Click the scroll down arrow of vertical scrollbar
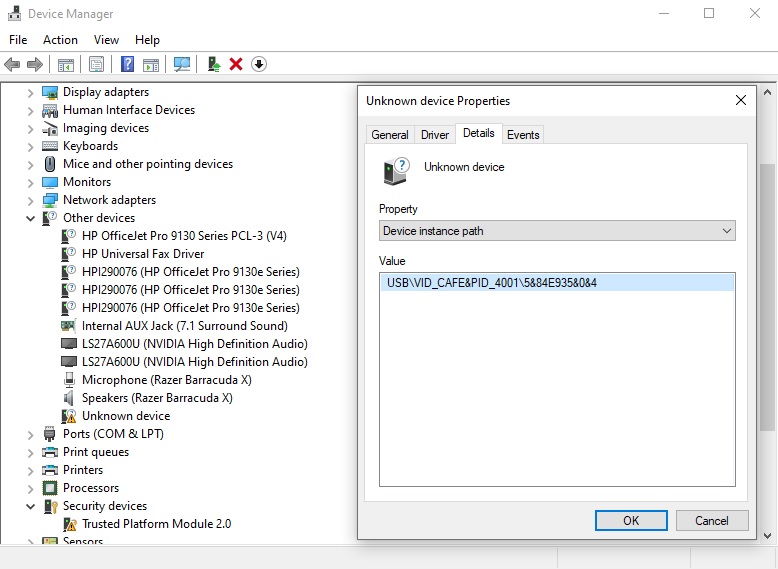 (x=767, y=536)
